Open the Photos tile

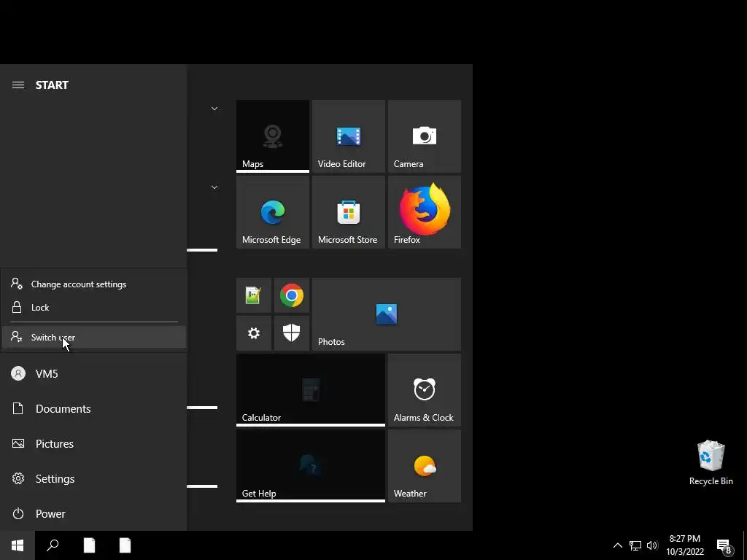tap(387, 314)
